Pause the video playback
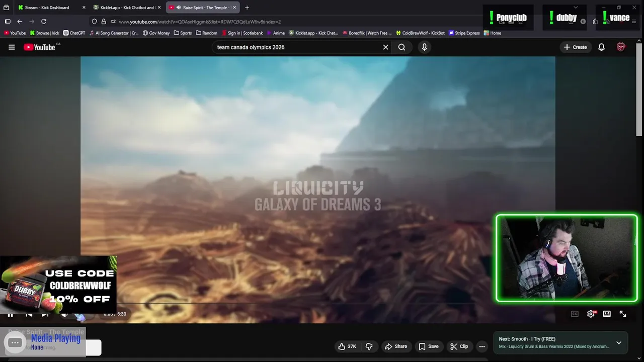 tap(10, 314)
